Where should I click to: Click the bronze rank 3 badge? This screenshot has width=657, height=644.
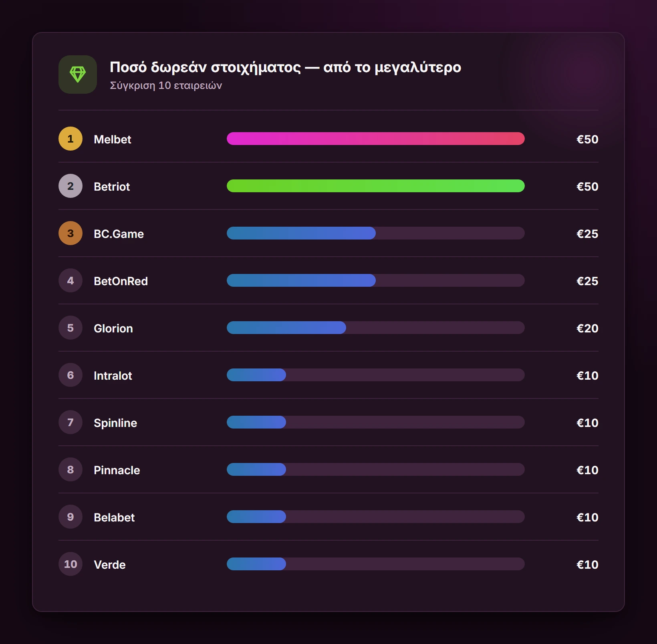(x=71, y=233)
